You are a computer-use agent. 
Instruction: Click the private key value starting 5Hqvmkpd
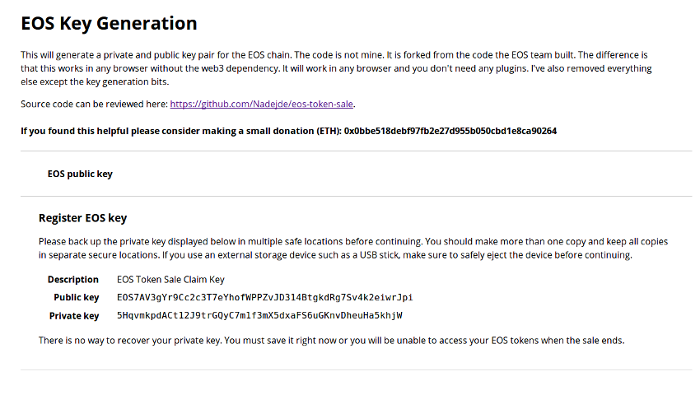[x=259, y=316]
